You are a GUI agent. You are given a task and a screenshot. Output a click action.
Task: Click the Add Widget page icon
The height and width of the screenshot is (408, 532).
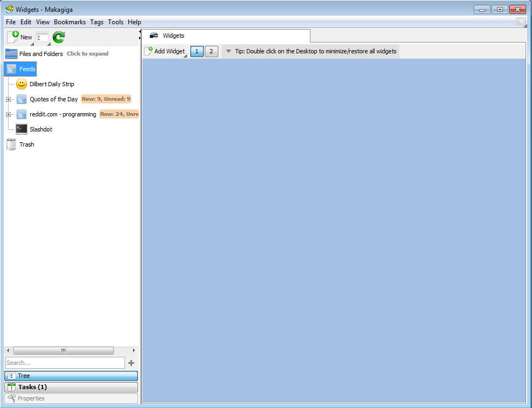(148, 51)
